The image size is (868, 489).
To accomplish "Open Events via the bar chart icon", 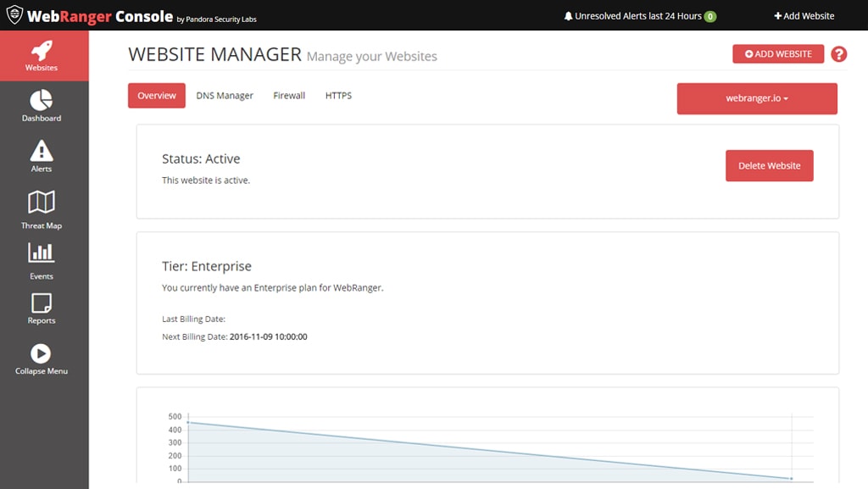I will [42, 253].
